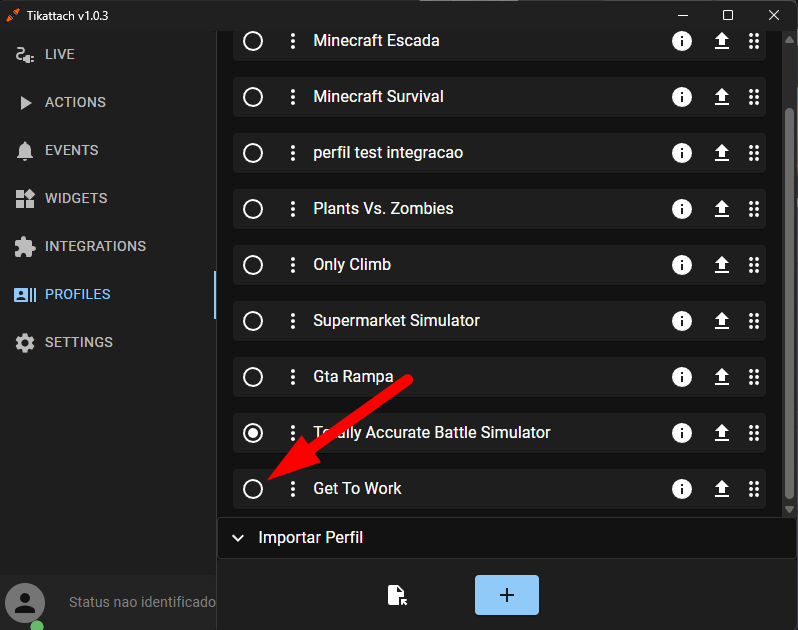798x630 pixels.
Task: Export the Supermarket Simulator profile
Action: tap(722, 321)
